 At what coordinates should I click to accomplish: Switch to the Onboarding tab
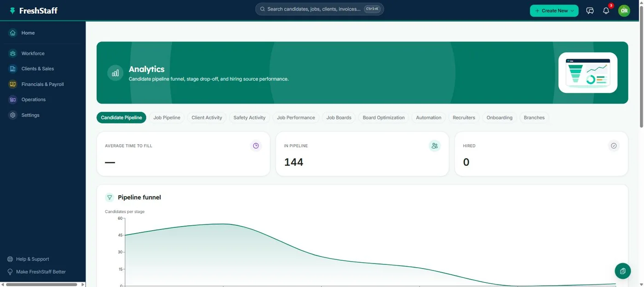click(500, 117)
